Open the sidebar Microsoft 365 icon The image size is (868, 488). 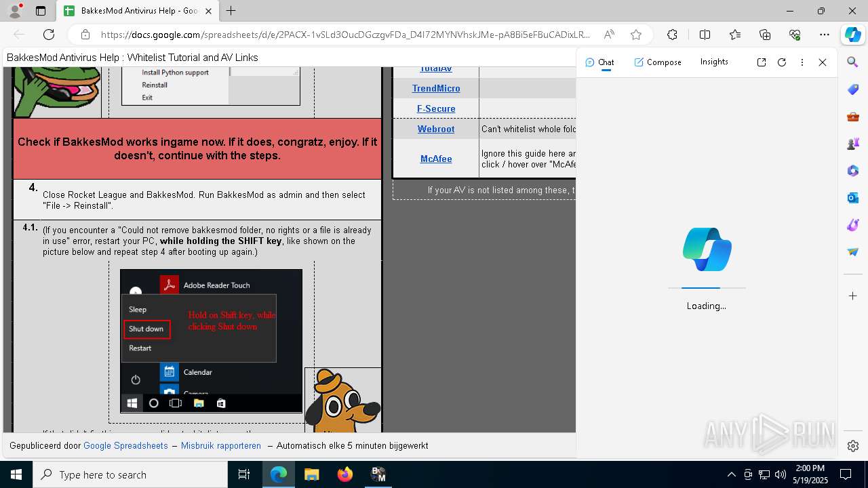[x=853, y=171]
